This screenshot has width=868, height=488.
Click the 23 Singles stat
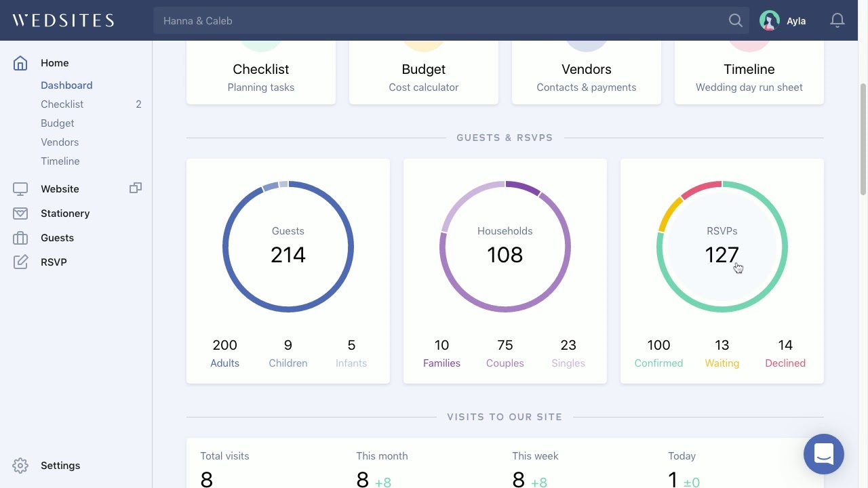click(x=568, y=353)
